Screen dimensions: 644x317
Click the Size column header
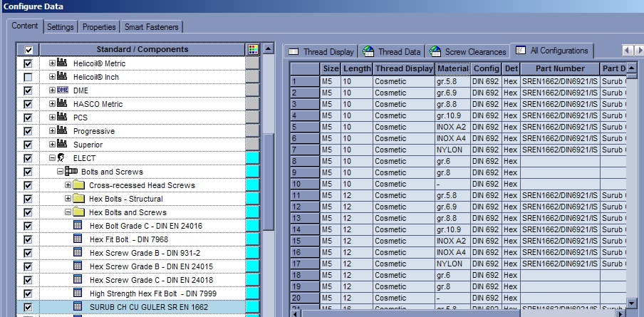pyautogui.click(x=331, y=68)
